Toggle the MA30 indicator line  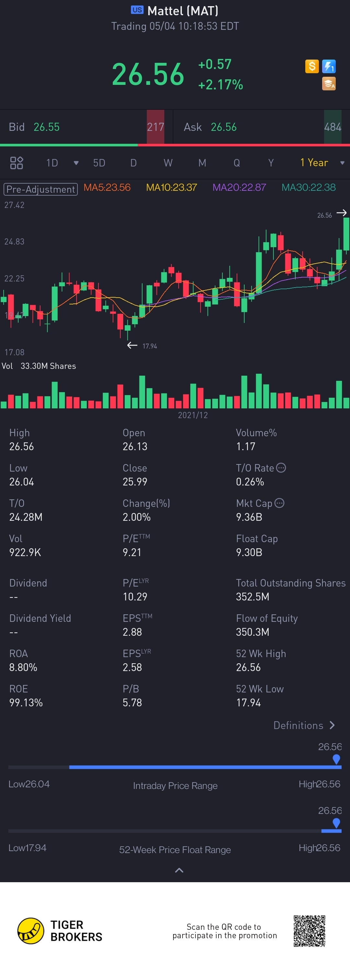coord(309,188)
